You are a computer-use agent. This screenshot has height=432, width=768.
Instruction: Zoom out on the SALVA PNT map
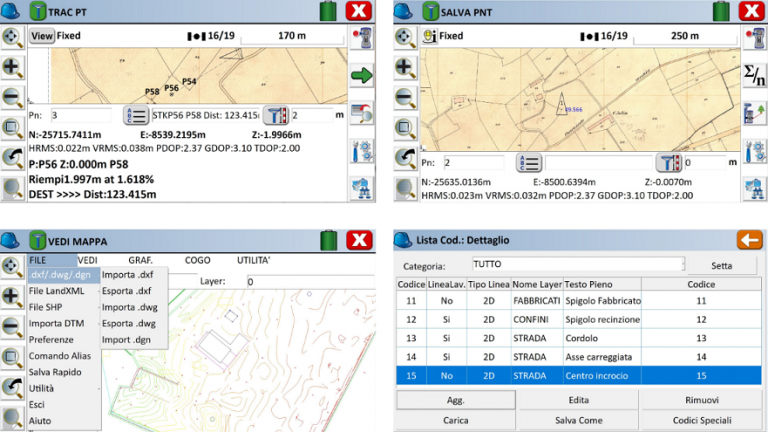coord(406,97)
